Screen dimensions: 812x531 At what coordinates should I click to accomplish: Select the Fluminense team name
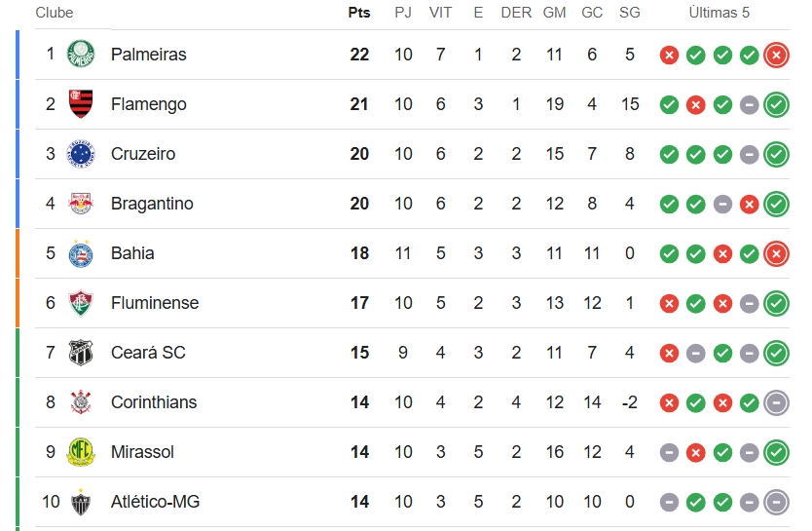click(155, 303)
